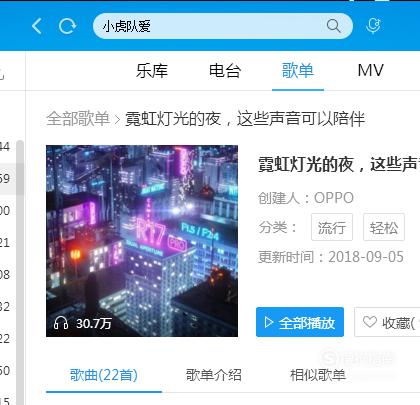Click the 更新时间：2018-09-05 text
The image size is (420, 405).
point(331,257)
